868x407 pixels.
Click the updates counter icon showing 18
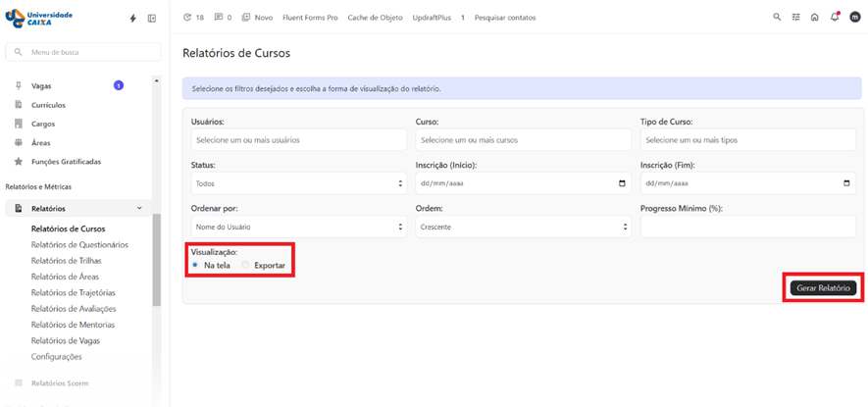[193, 18]
